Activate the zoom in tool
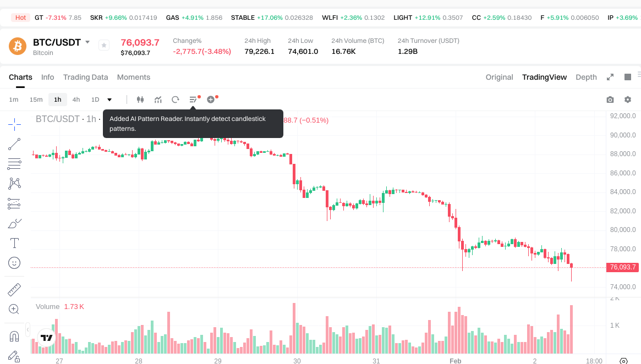641x364 pixels. point(14,309)
